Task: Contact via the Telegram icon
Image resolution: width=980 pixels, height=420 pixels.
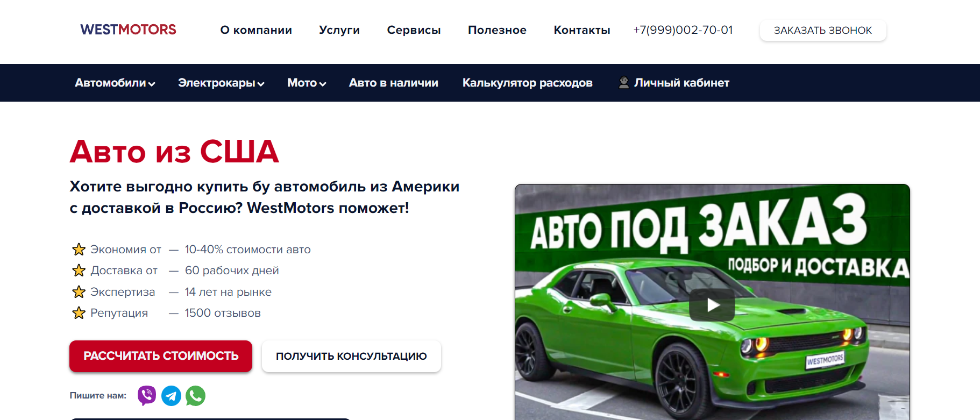Action: click(171, 396)
